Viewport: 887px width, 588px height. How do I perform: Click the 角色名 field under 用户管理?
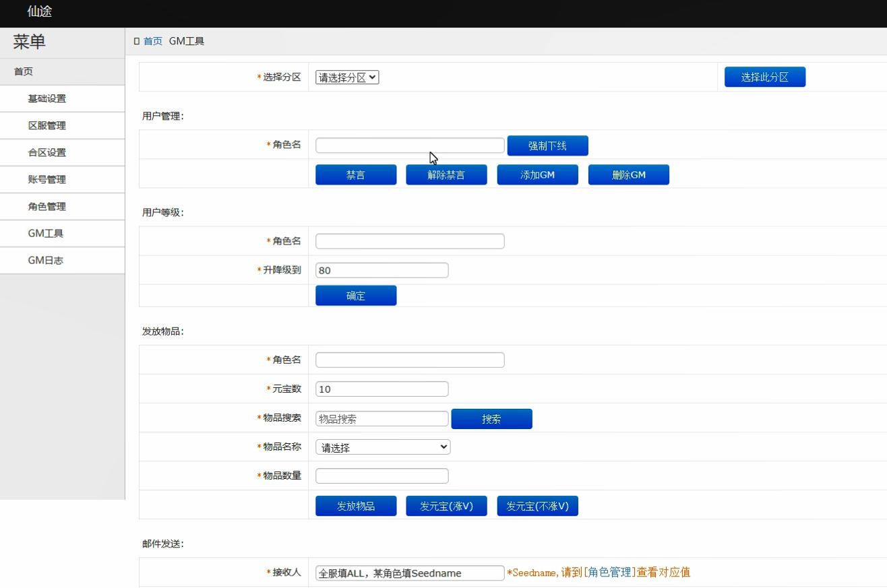[x=410, y=145]
